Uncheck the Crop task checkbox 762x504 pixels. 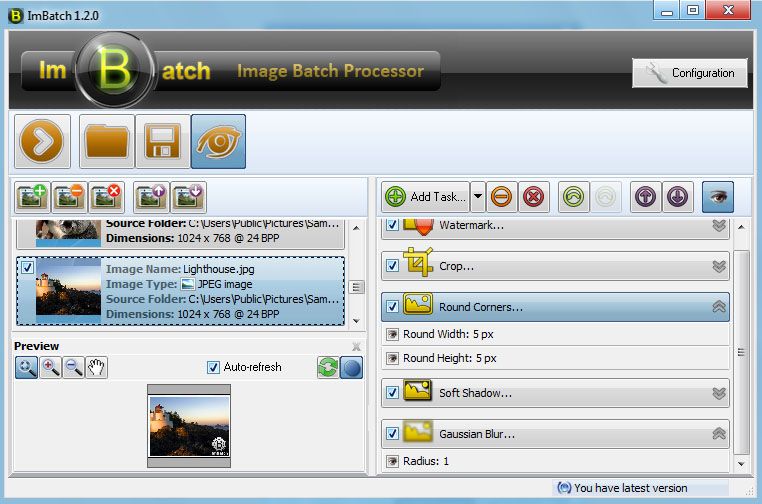click(392, 266)
